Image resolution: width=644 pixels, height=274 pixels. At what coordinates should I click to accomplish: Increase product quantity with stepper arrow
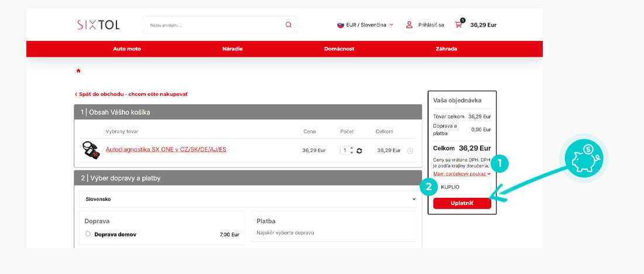351,148
